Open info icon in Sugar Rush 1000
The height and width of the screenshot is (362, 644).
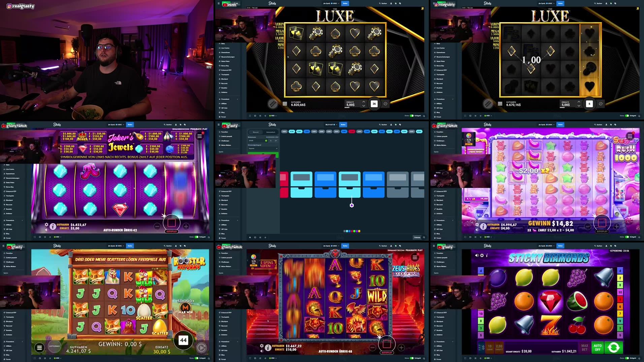(483, 227)
